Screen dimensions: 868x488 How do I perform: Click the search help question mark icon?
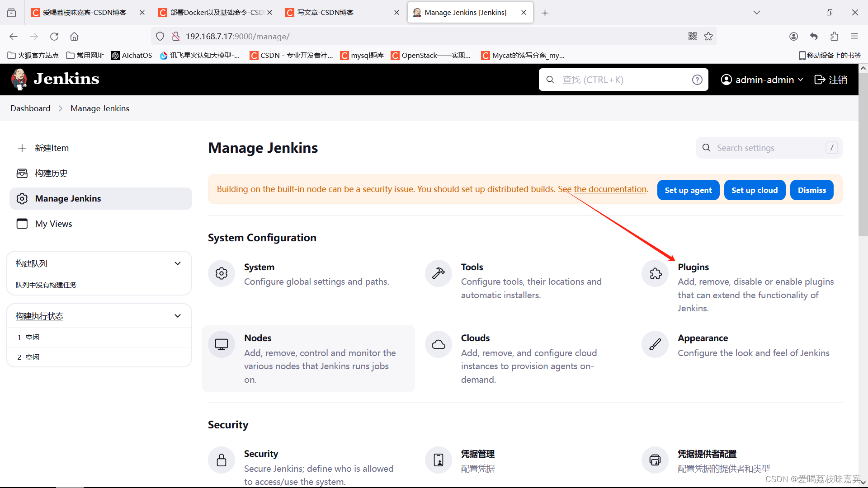click(x=697, y=80)
